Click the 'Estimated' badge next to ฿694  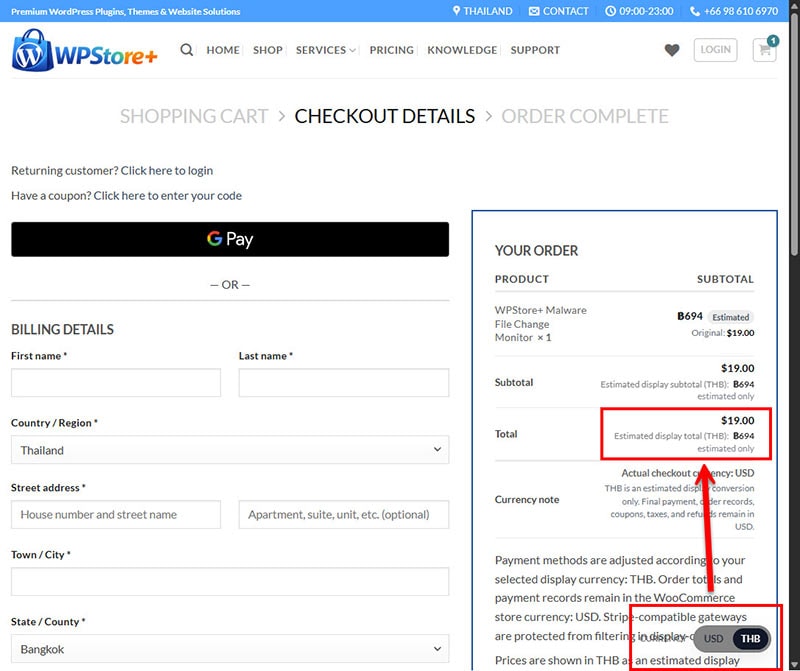(x=731, y=317)
